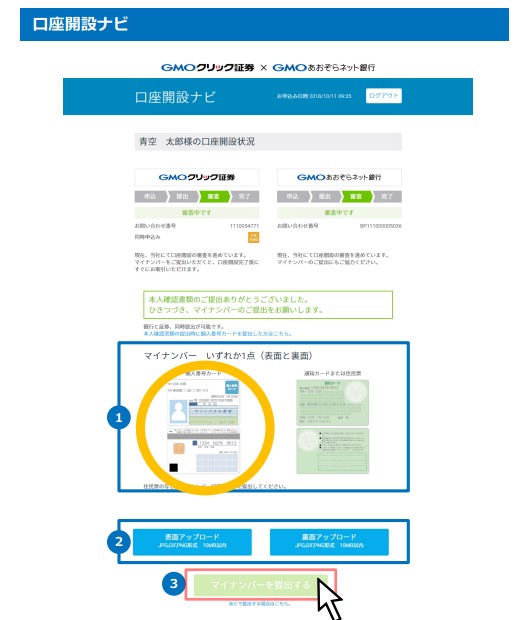Click 審査中です status under GMOあおぞらネット銀行
This screenshot has height=620, width=530.
339,213
